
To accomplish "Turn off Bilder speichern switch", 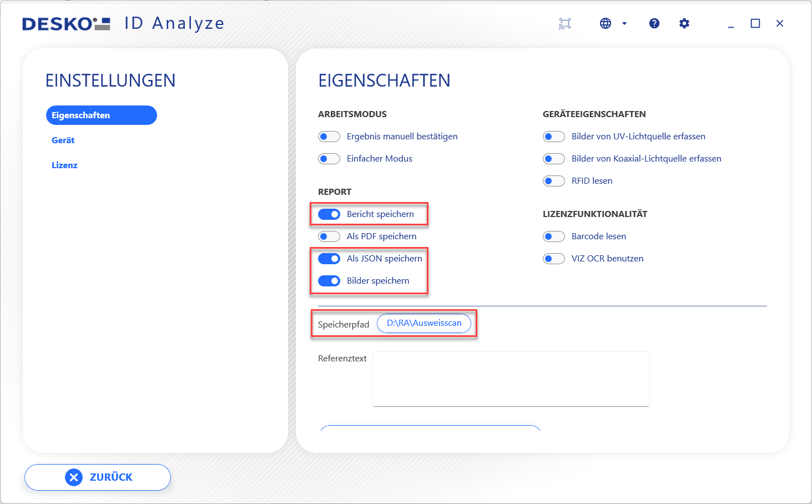I will click(x=329, y=281).
